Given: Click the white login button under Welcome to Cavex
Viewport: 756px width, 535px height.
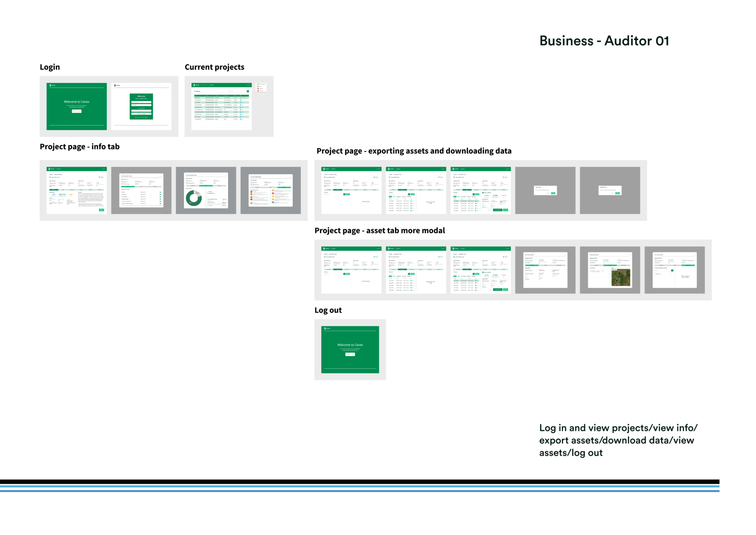Looking at the screenshot, I should click(76, 111).
